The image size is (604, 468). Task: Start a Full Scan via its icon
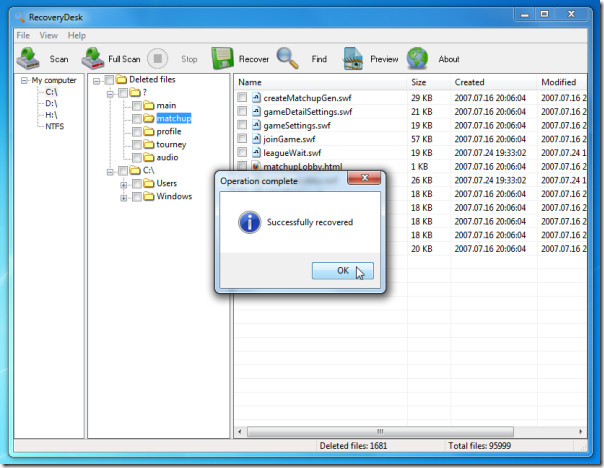[x=92, y=58]
